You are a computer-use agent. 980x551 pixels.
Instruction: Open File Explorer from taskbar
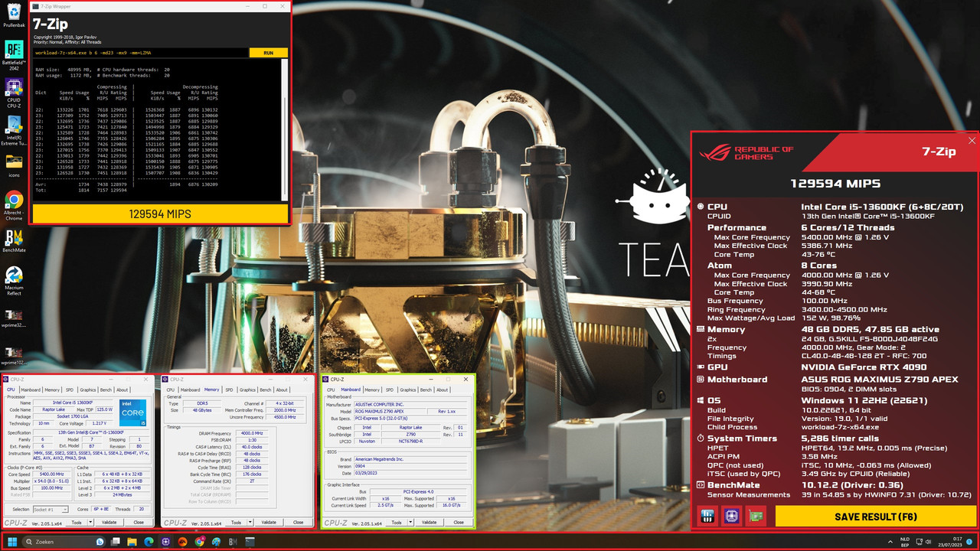pos(132,542)
